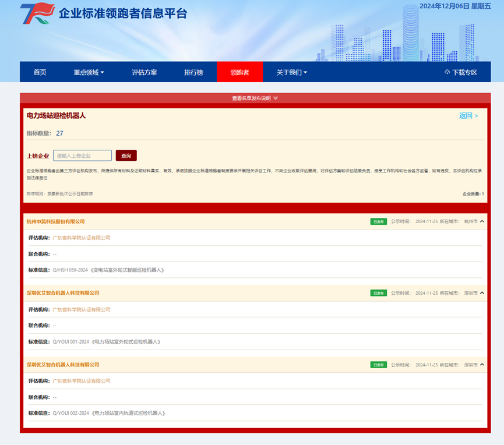Open 广东省科学院认证有限公司 under 杭州申昊科技
Viewport: 504px width, 445px height.
point(82,238)
